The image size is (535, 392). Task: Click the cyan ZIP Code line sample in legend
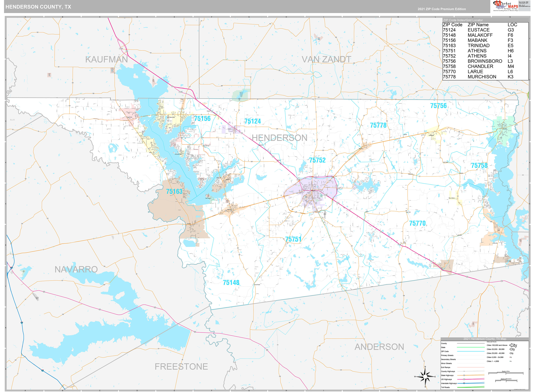[x=471, y=351]
